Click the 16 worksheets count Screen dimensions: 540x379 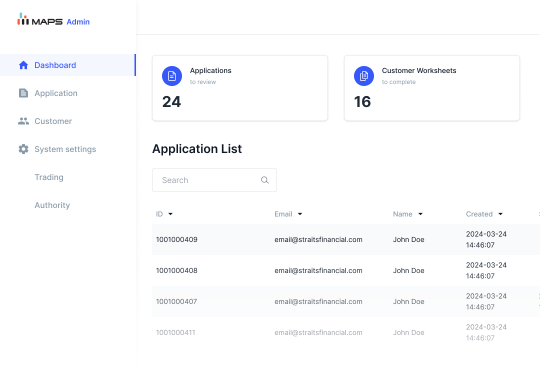pyautogui.click(x=362, y=102)
